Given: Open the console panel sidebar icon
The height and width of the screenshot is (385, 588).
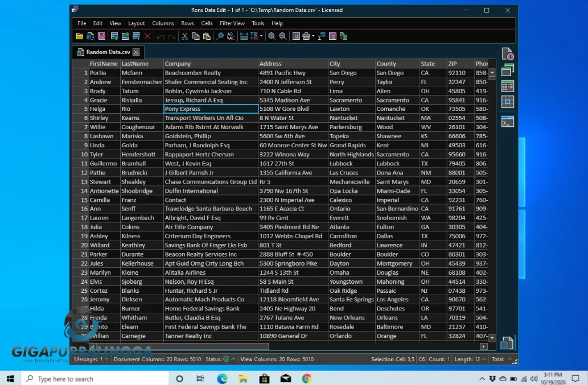Looking at the screenshot, I should coord(507,122).
